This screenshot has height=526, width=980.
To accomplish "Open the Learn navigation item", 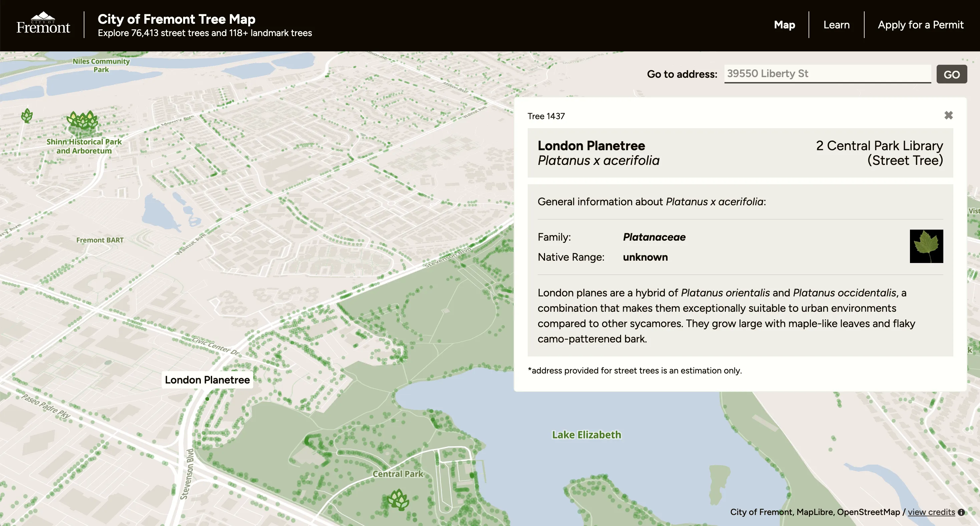I will tap(836, 25).
